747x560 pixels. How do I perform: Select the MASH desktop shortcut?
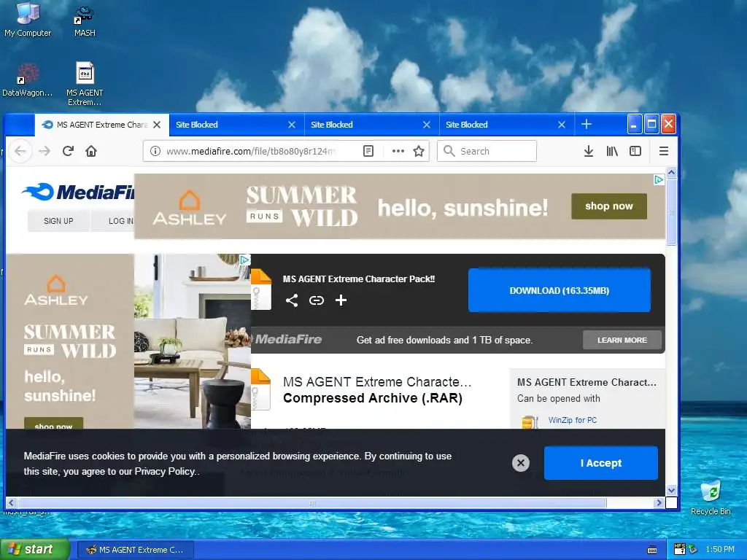coord(85,21)
